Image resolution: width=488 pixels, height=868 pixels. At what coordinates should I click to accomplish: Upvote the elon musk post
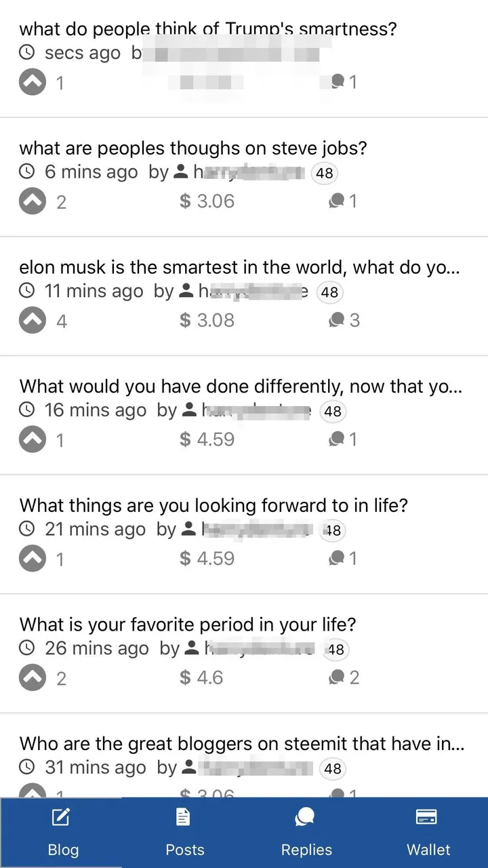(32, 321)
